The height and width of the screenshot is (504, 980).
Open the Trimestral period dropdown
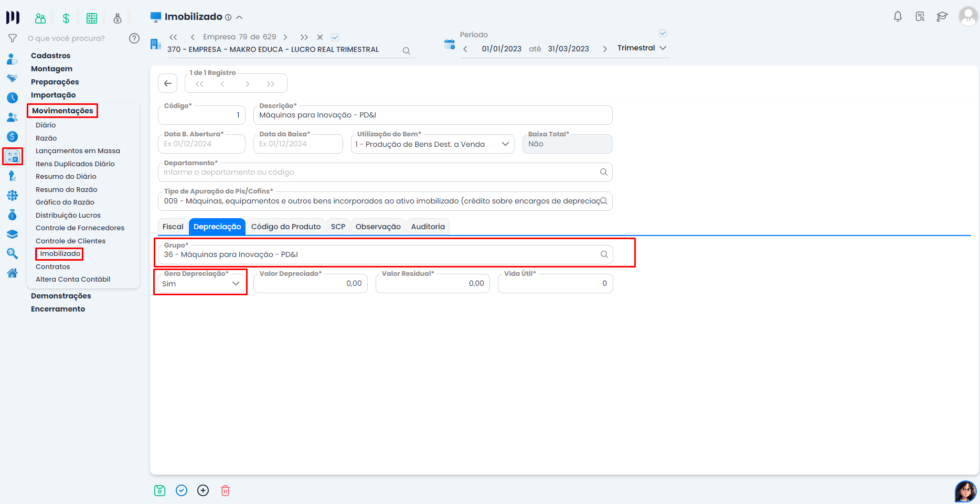click(x=642, y=48)
